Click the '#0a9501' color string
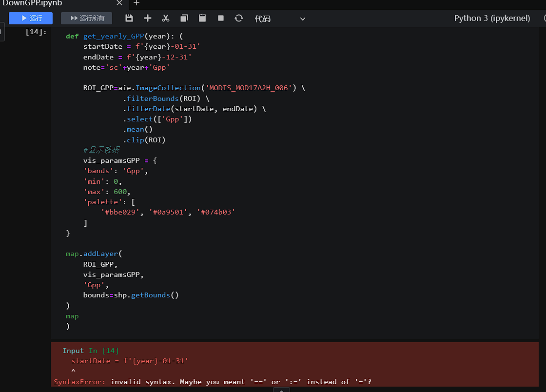The height and width of the screenshot is (392, 546). 168,213
